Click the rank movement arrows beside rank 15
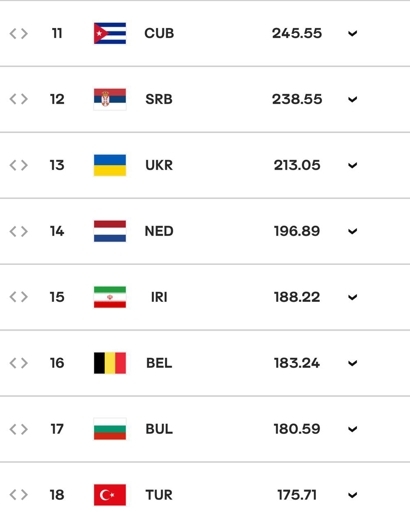Screen dimensions: 410x526 point(18,297)
